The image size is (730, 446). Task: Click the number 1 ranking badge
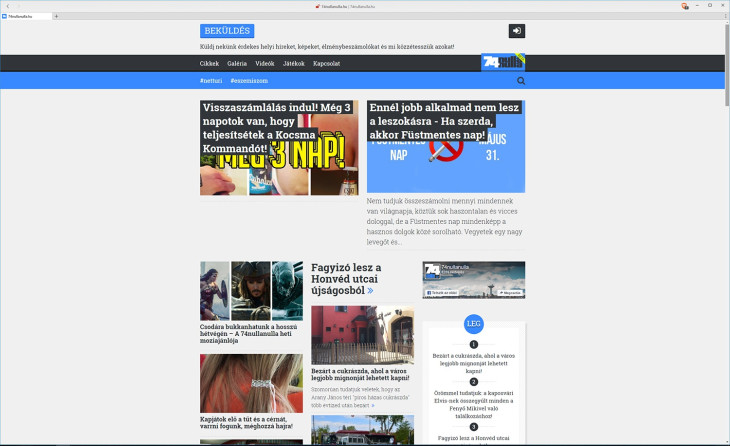473,345
